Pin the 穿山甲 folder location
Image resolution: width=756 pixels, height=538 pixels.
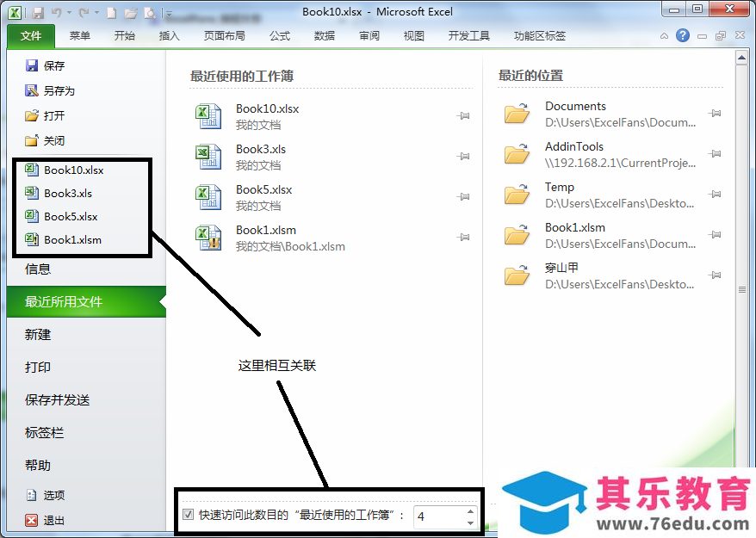click(715, 275)
